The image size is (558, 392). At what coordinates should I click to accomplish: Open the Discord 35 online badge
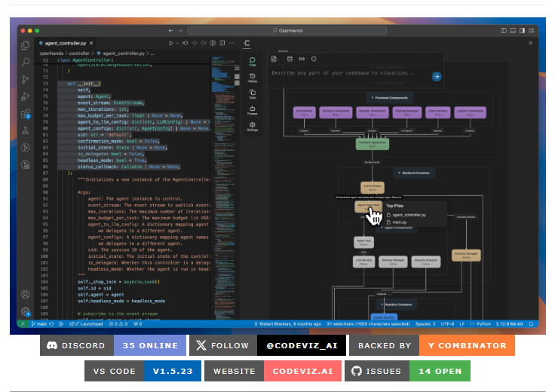coord(113,345)
